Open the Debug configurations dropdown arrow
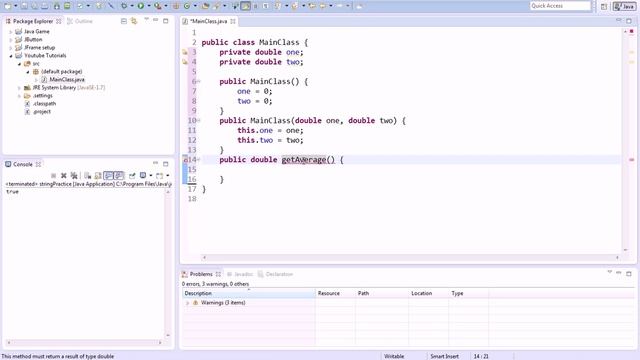The image size is (640, 360). click(131, 6)
